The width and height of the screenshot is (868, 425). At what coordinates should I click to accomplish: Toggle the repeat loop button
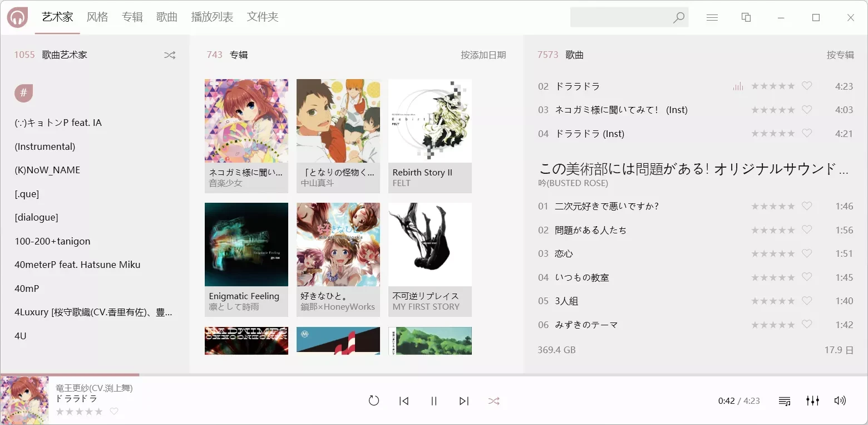coord(374,401)
